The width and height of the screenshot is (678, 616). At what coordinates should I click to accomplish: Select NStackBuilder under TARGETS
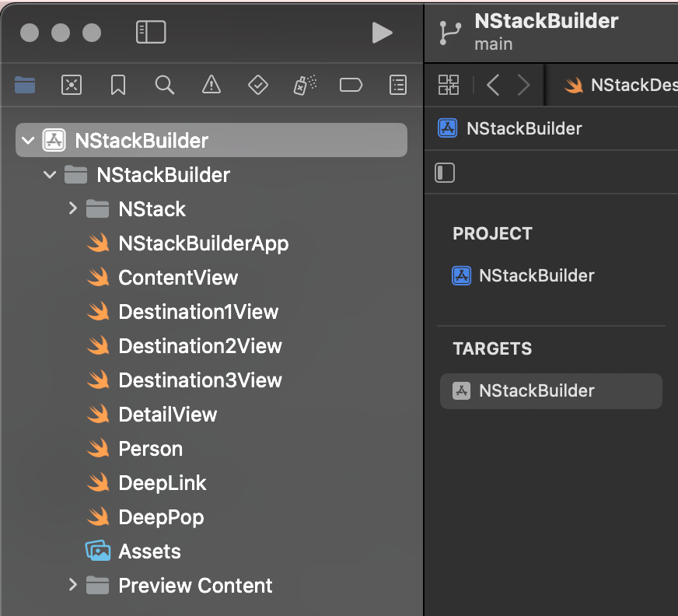[536, 390]
